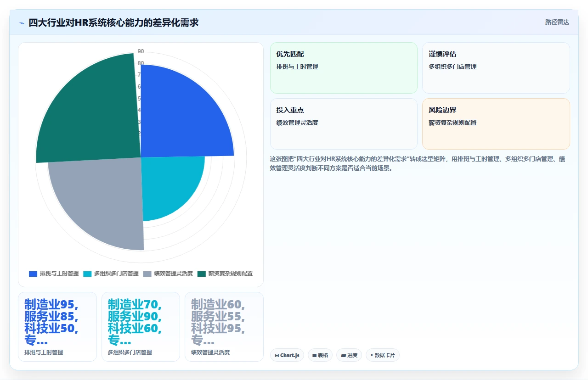Toggle the 排班与工时管理 legend item

pos(54,274)
